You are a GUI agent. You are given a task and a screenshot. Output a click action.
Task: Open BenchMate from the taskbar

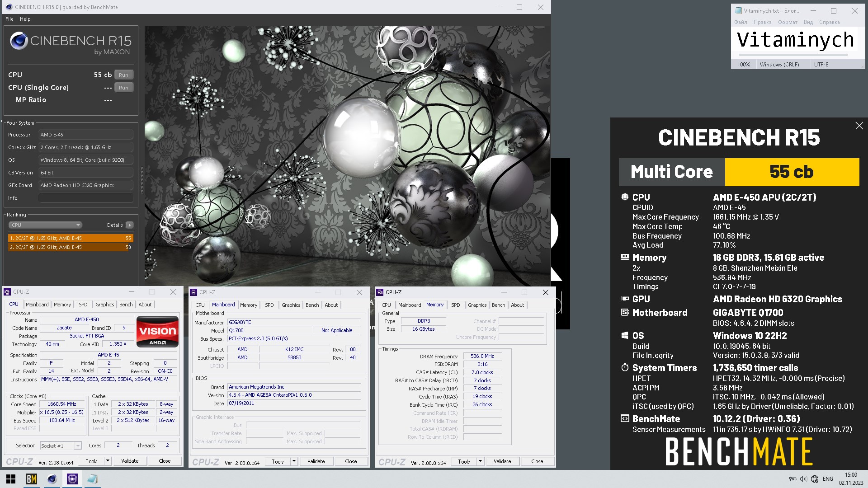point(31,479)
